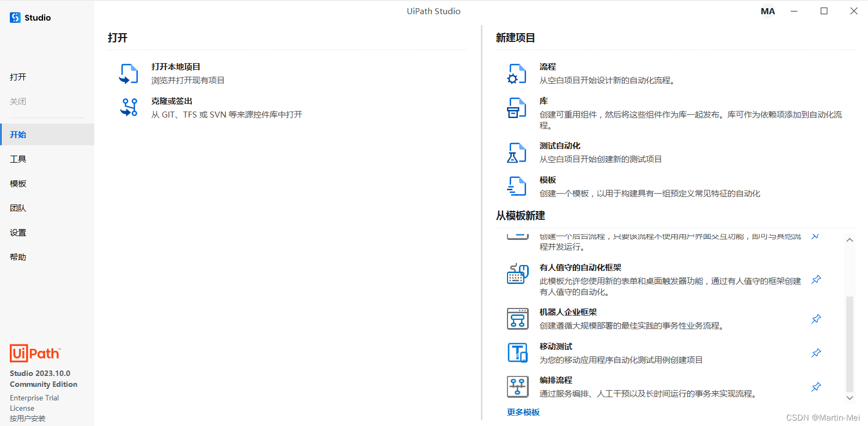Maximize the UiPath Studio window
Viewport: 868px width, 426px height.
(x=824, y=11)
